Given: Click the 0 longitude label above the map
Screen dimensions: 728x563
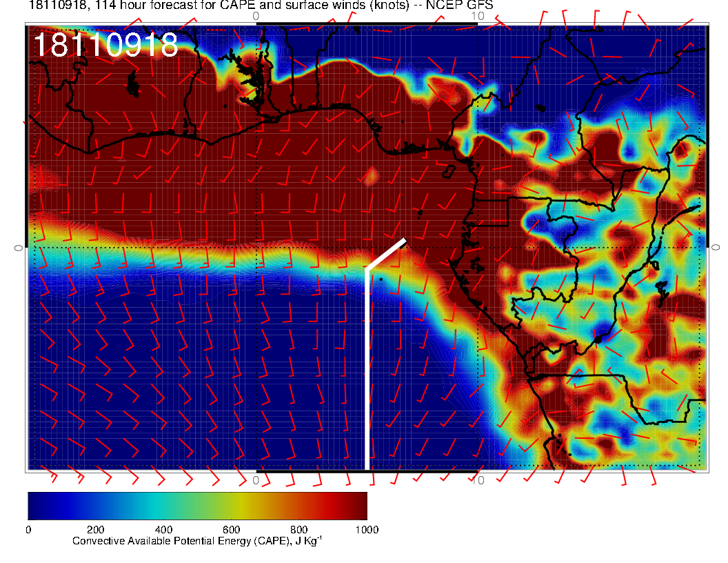Looking at the screenshot, I should click(x=256, y=15).
